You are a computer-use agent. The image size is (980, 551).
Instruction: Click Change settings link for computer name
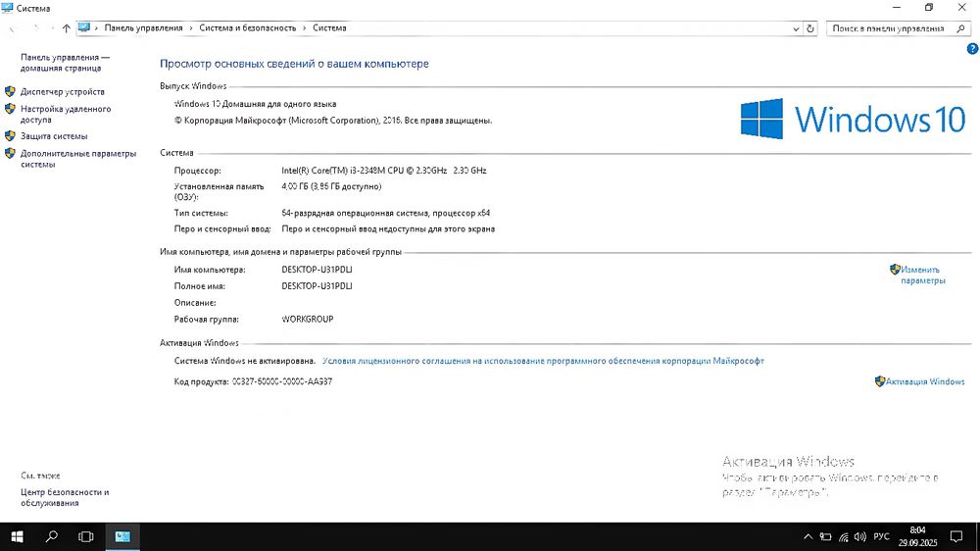[x=923, y=275]
